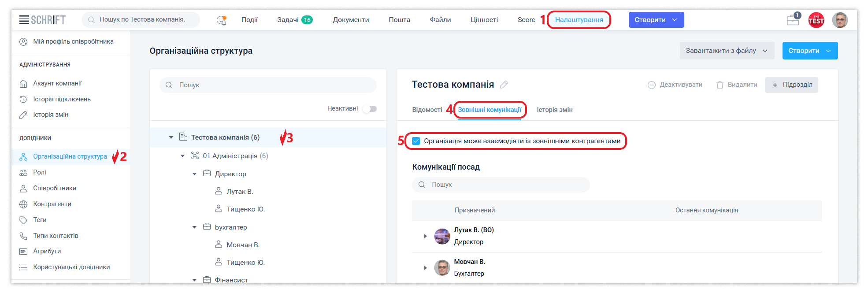Click the Деактивувати button
This screenshot has width=868, height=293.
coord(675,85)
